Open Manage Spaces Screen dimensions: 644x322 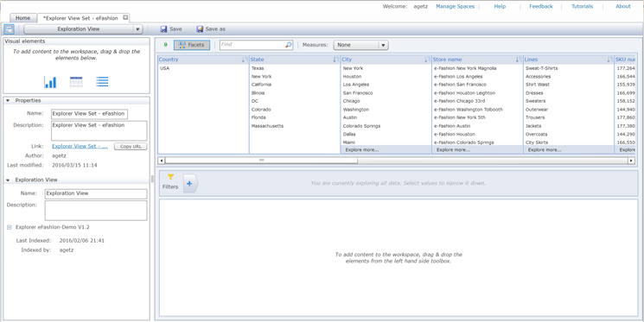tap(455, 6)
